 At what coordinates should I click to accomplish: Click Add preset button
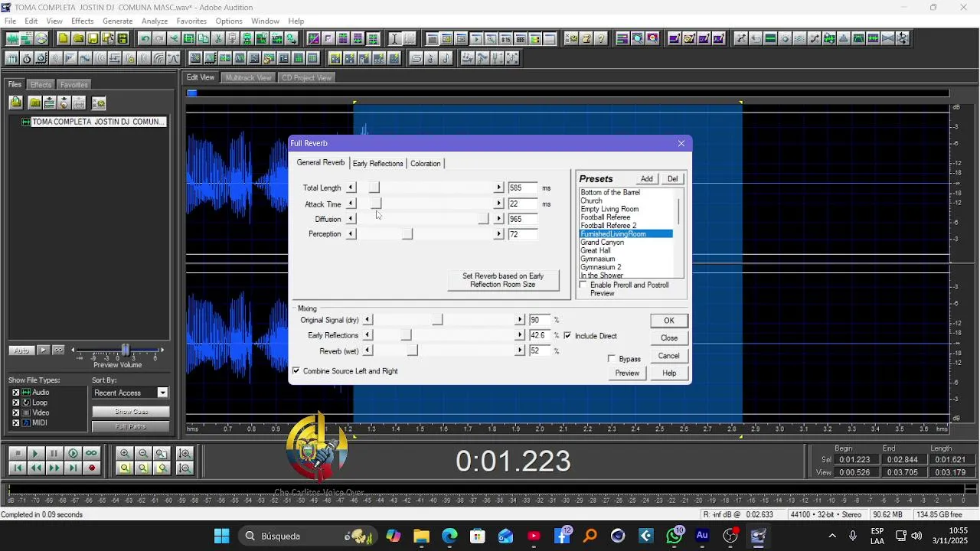[x=647, y=178]
